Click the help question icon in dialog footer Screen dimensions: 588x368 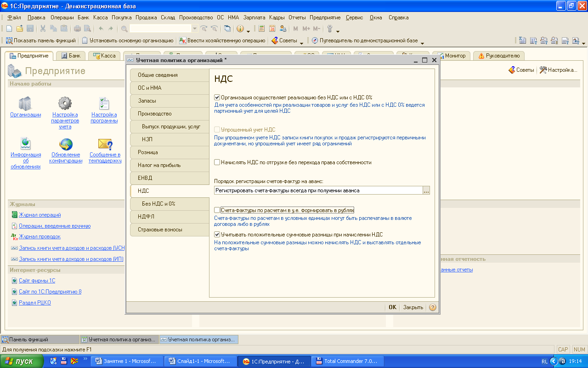click(x=432, y=307)
